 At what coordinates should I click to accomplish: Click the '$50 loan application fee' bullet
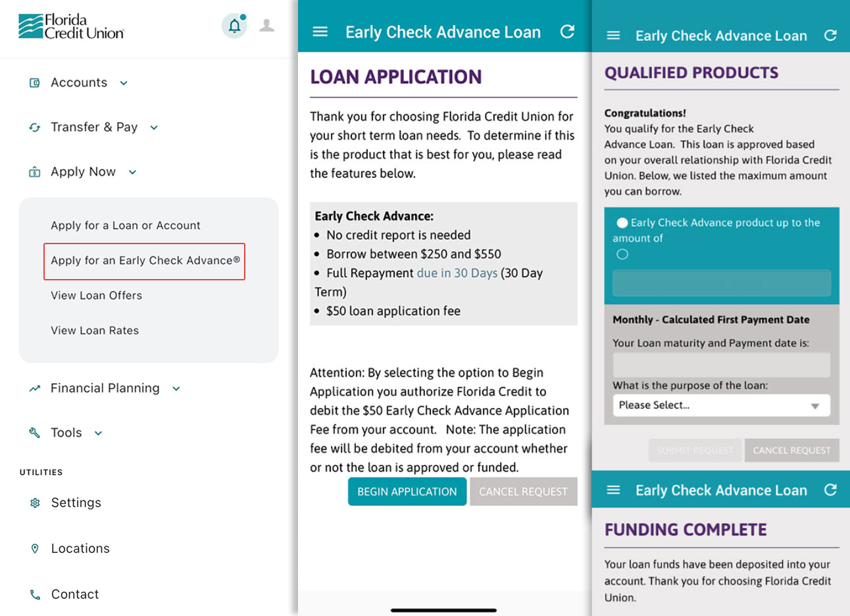tap(393, 311)
